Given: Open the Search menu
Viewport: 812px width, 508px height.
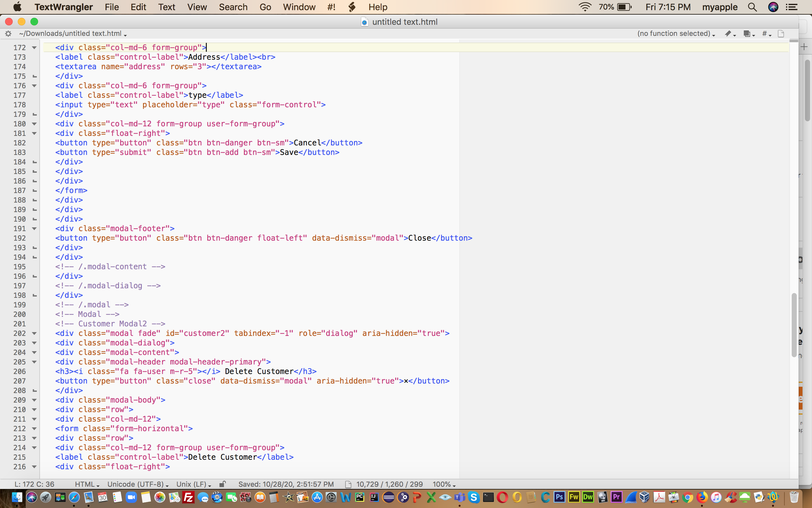Looking at the screenshot, I should click(x=233, y=7).
